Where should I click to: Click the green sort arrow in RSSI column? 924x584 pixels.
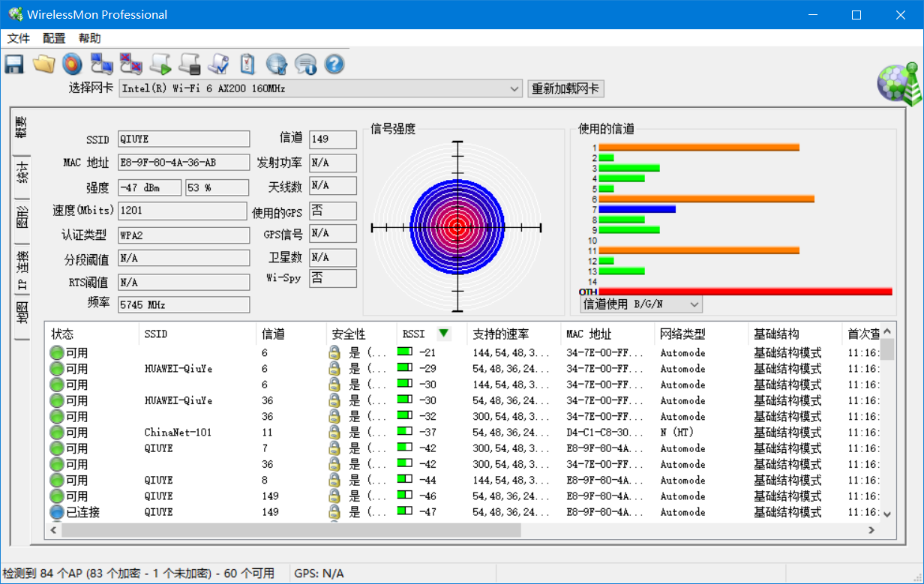point(444,334)
